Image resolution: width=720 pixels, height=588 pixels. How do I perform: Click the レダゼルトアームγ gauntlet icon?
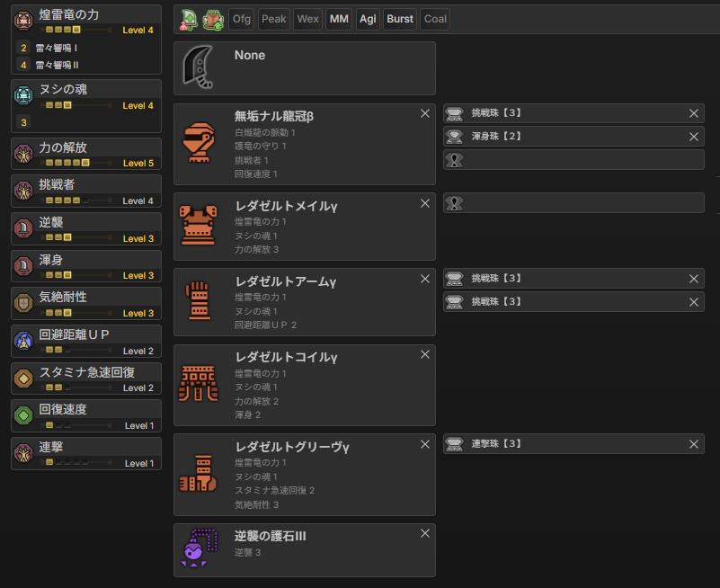(x=198, y=301)
